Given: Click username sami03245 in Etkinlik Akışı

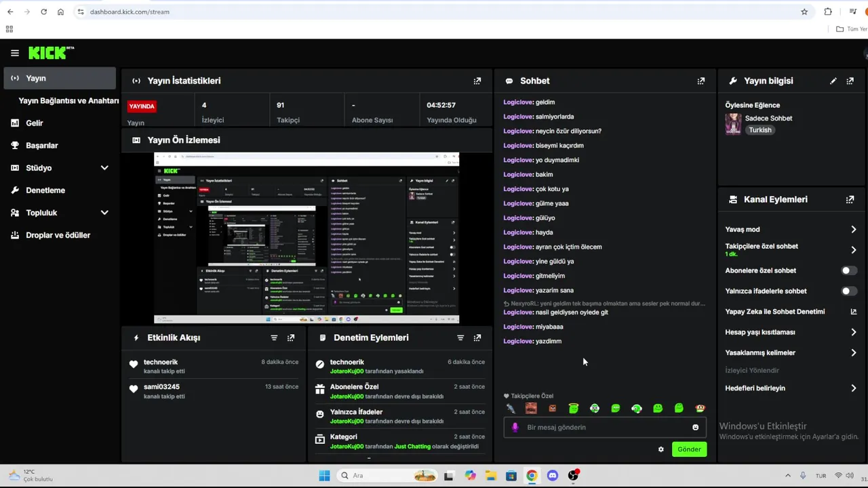Looking at the screenshot, I should click(x=161, y=387).
